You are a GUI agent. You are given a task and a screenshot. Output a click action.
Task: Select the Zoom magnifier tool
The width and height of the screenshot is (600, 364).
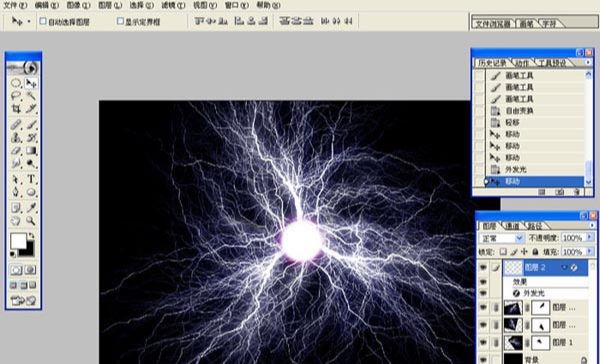pyautogui.click(x=31, y=220)
